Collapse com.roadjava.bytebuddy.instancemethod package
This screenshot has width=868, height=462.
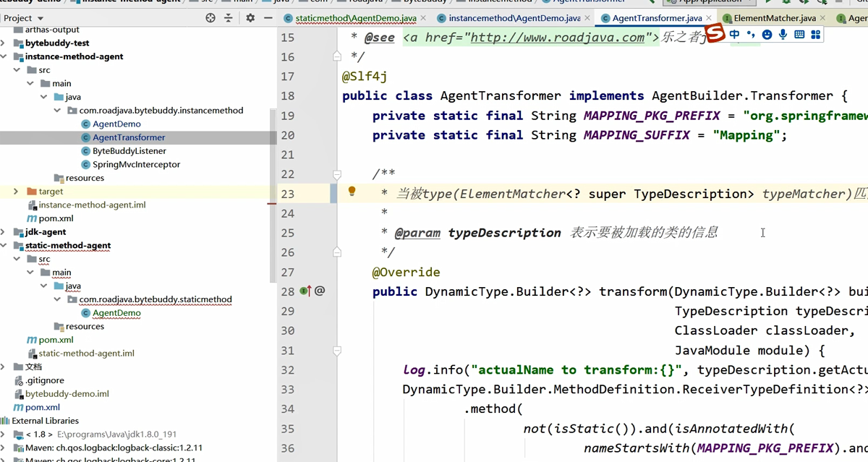point(57,111)
